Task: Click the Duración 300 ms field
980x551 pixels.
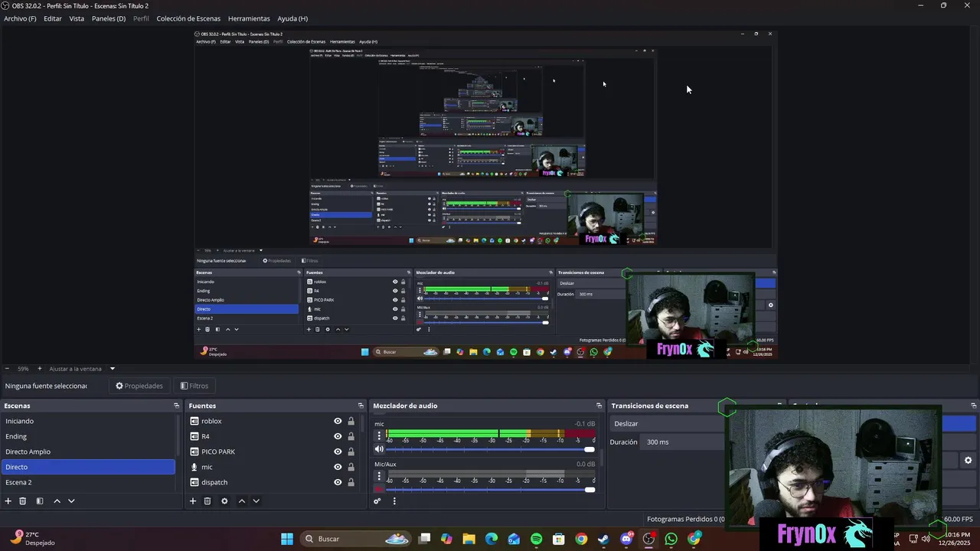Action: tap(681, 442)
